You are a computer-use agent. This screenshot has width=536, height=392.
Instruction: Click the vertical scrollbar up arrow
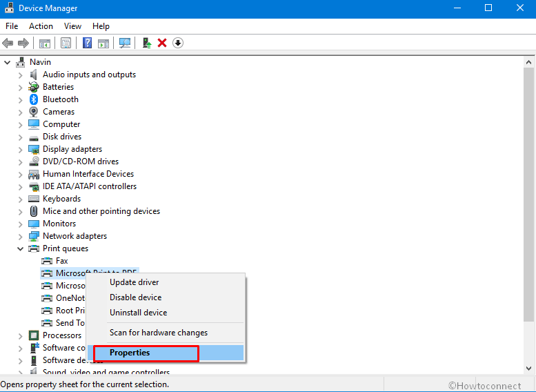coord(528,62)
